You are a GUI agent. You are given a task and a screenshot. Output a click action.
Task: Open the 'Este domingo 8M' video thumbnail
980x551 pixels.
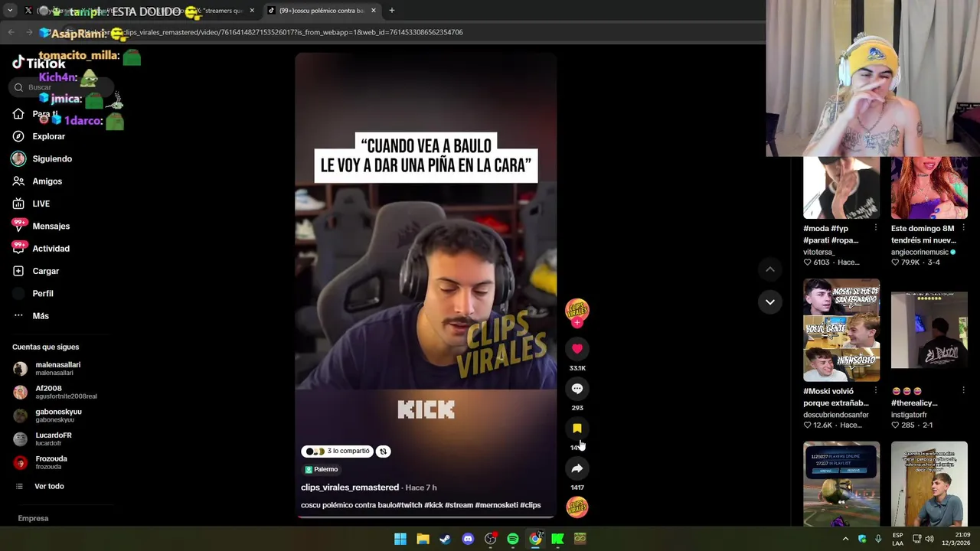click(929, 187)
